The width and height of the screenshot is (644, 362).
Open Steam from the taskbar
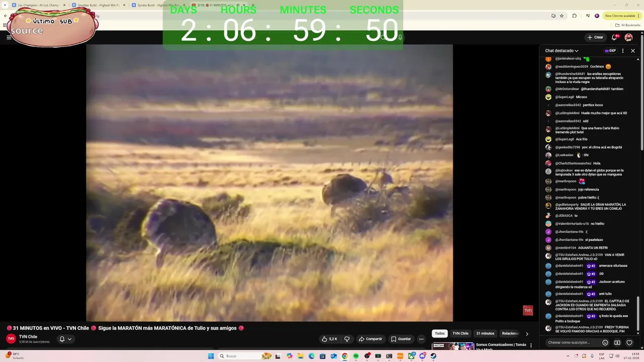[x=433, y=356]
